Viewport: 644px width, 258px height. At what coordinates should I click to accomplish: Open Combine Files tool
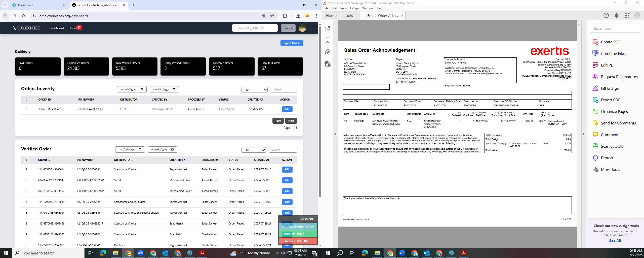(609, 53)
